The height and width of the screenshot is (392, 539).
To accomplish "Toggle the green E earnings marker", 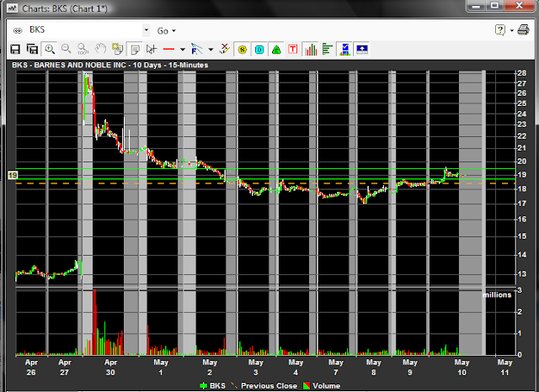I will pos(276,50).
